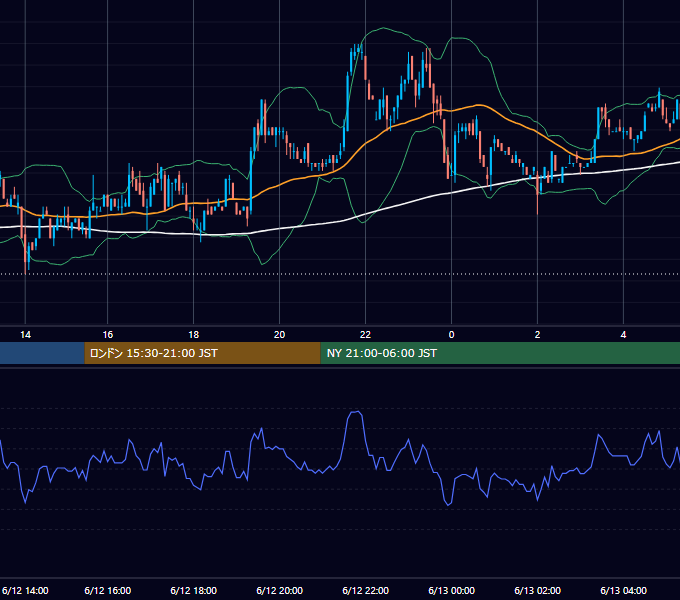Click the 6/12 14:00 date label
Viewport: 680px width, 600px height.
[x=25, y=590]
